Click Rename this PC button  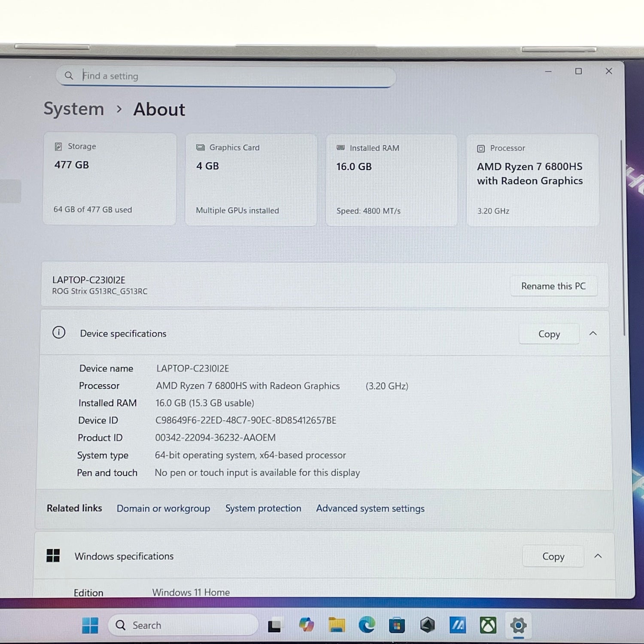[x=553, y=286]
